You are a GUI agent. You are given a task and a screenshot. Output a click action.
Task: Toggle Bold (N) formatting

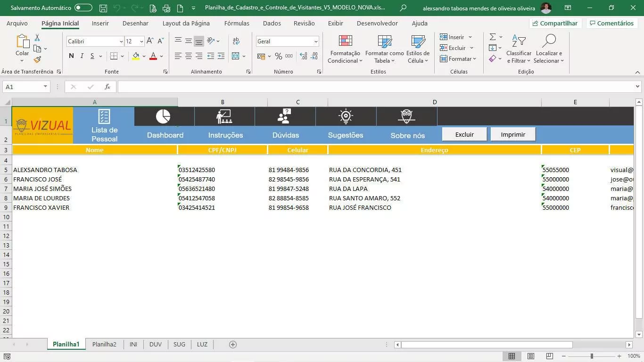click(71, 56)
